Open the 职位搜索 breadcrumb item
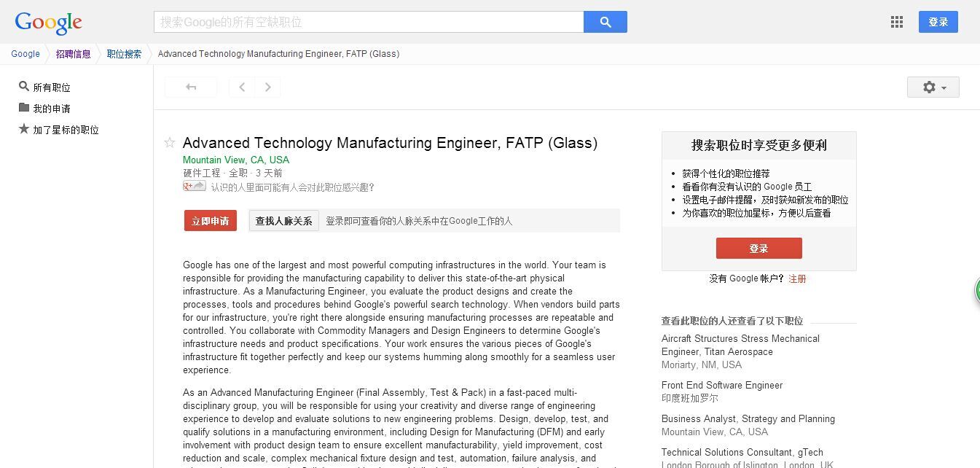980x468 pixels. click(123, 54)
